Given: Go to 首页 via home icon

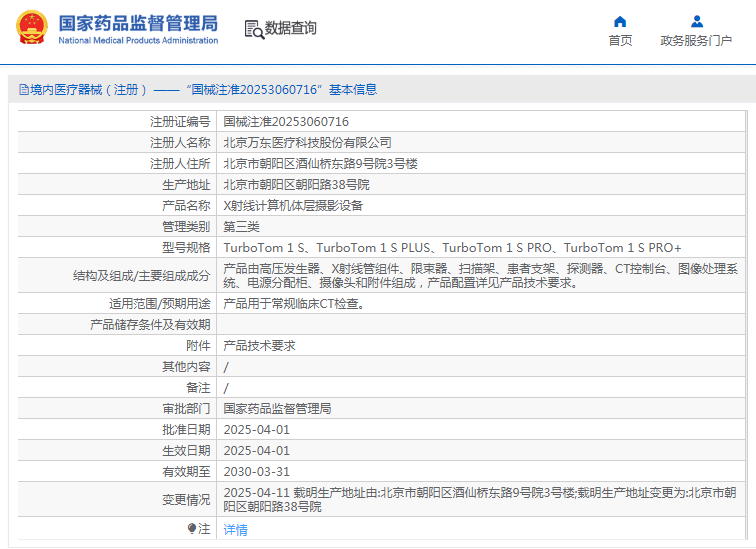Looking at the screenshot, I should [x=620, y=21].
